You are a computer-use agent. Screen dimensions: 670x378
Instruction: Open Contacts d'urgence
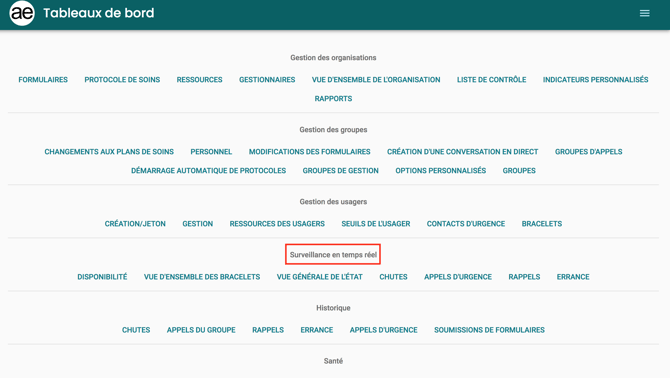coord(466,224)
